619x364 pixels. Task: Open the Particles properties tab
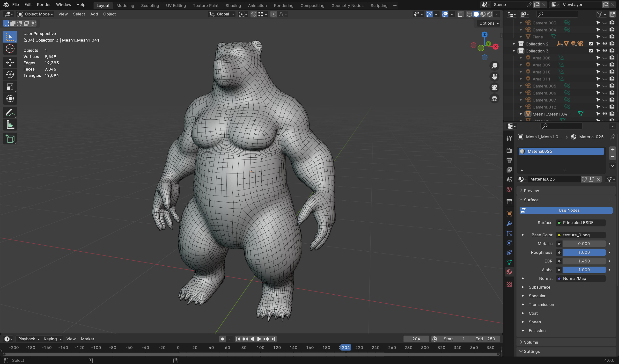(x=509, y=233)
